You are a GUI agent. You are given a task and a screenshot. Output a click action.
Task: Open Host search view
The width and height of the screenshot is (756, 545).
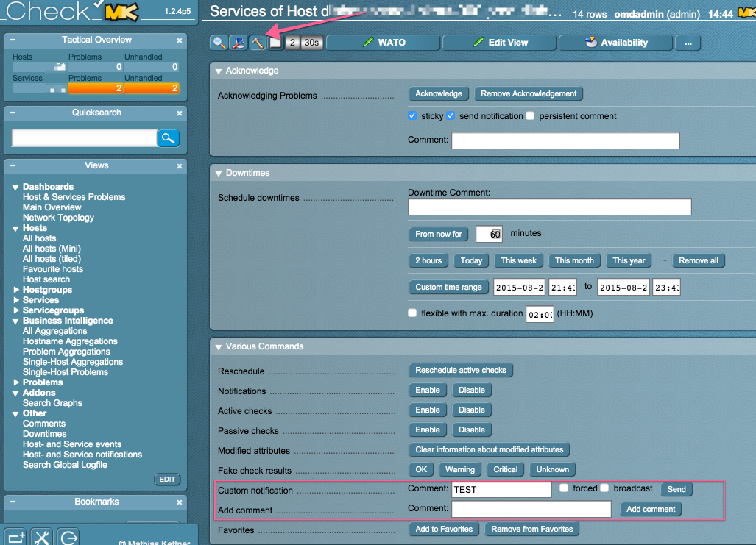click(46, 279)
